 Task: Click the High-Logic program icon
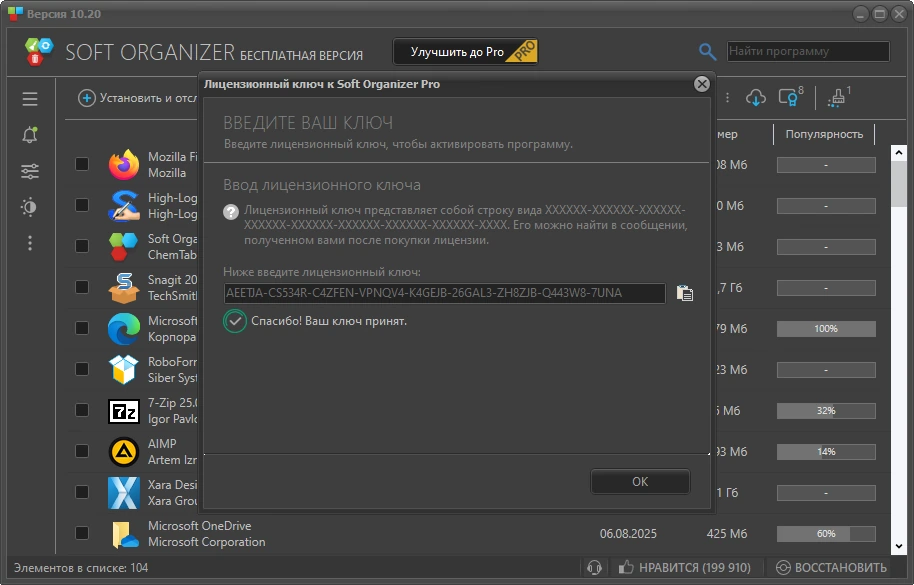pyautogui.click(x=124, y=206)
